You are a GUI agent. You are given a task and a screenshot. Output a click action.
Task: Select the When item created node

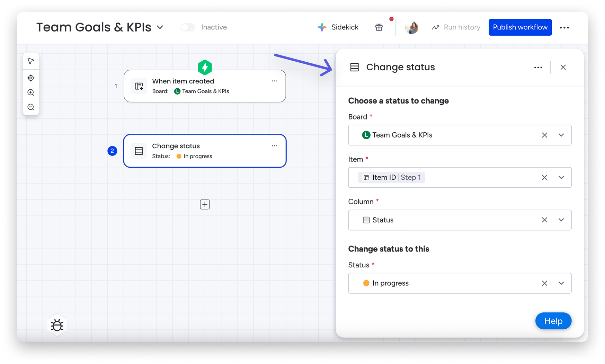pos(205,86)
